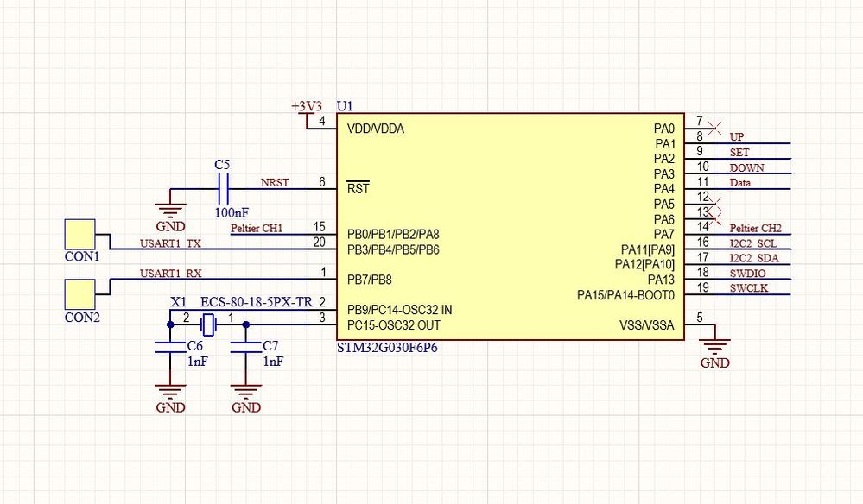Click pin number 15 on U1
863x504 pixels.
(320, 227)
